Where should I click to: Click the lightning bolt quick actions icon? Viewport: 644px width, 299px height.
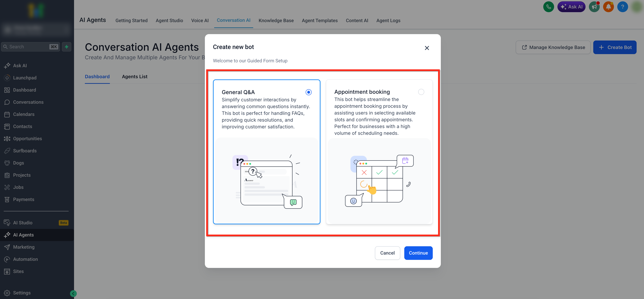(66, 47)
